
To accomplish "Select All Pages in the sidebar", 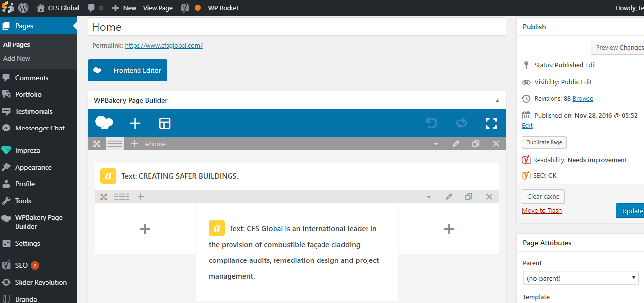I will coord(16,44).
